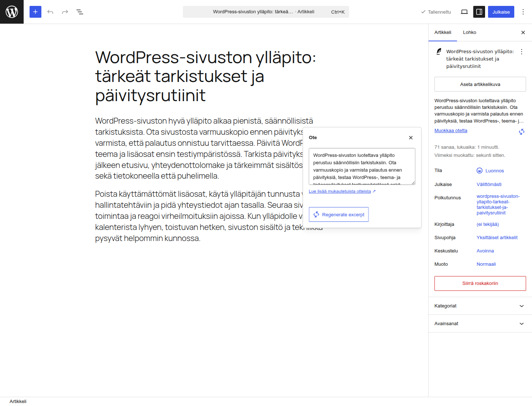
Task: Click the Regenerate excerpt button
Action: tap(339, 214)
